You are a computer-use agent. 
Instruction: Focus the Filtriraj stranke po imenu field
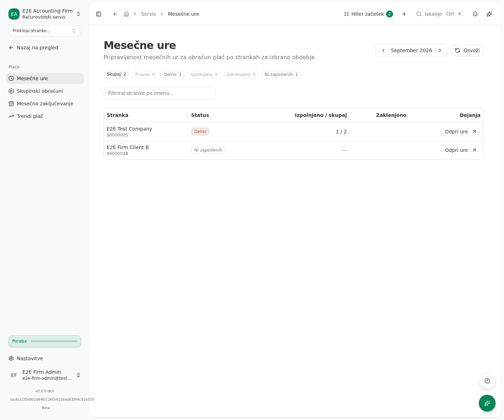(x=160, y=93)
